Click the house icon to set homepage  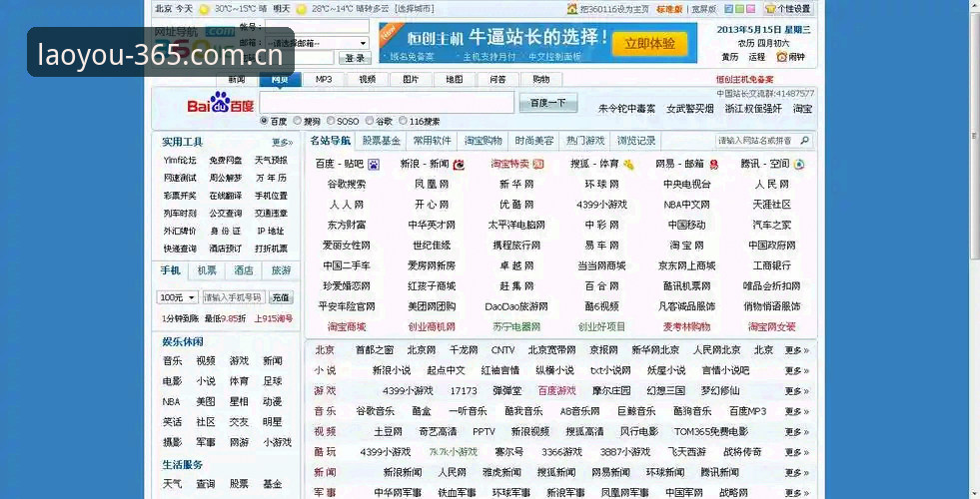tap(571, 9)
